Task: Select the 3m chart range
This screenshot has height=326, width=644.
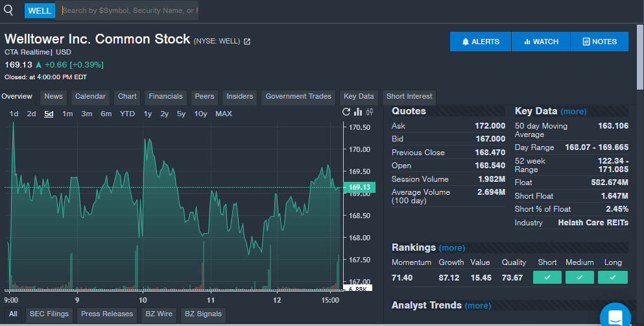Action: pyautogui.click(x=86, y=114)
